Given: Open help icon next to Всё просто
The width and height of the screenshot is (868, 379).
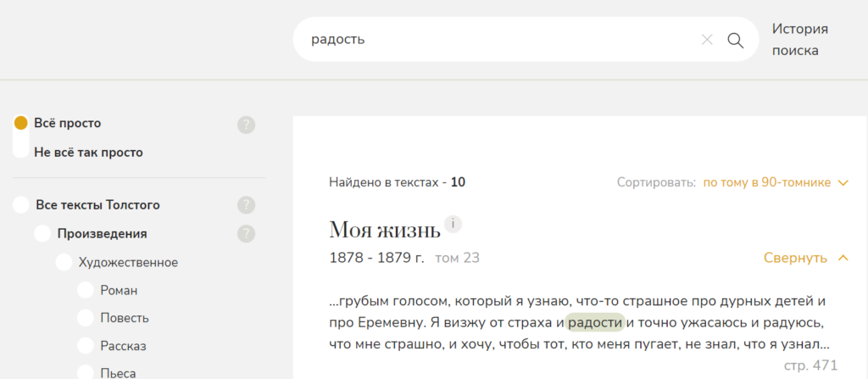Looking at the screenshot, I should pyautogui.click(x=246, y=125).
